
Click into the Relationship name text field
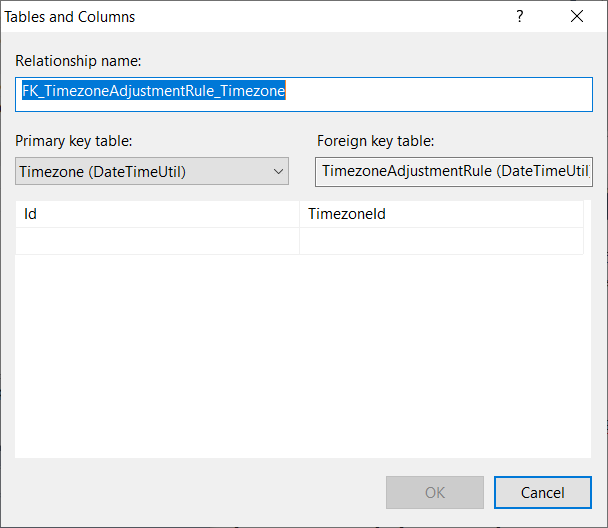[x=440, y=91]
